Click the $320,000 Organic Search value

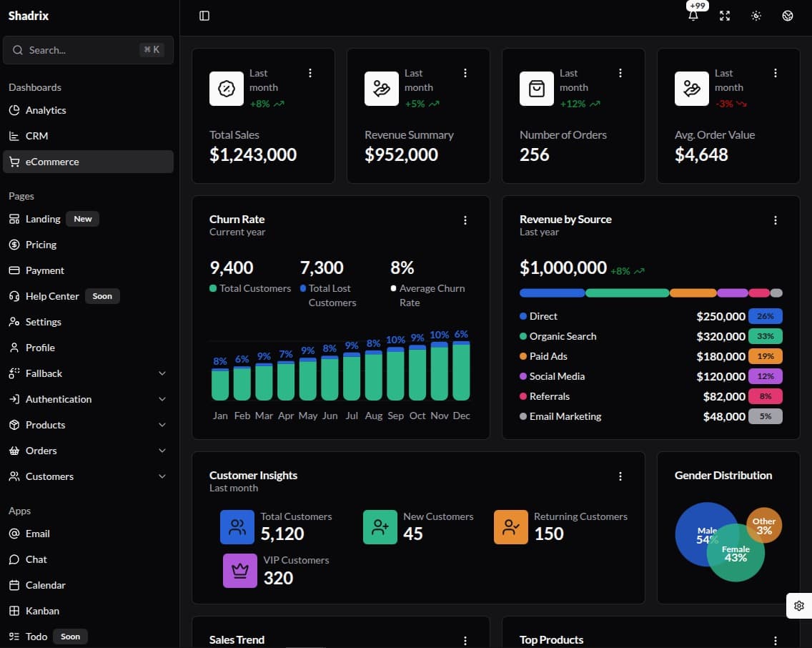721,336
